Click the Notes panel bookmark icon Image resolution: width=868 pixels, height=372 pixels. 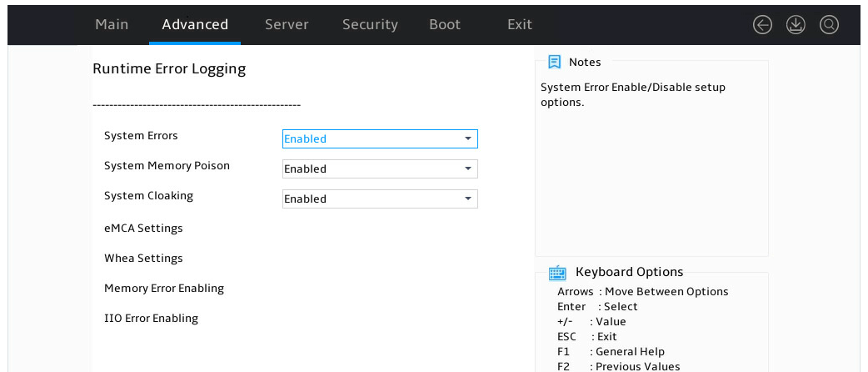pyautogui.click(x=554, y=62)
